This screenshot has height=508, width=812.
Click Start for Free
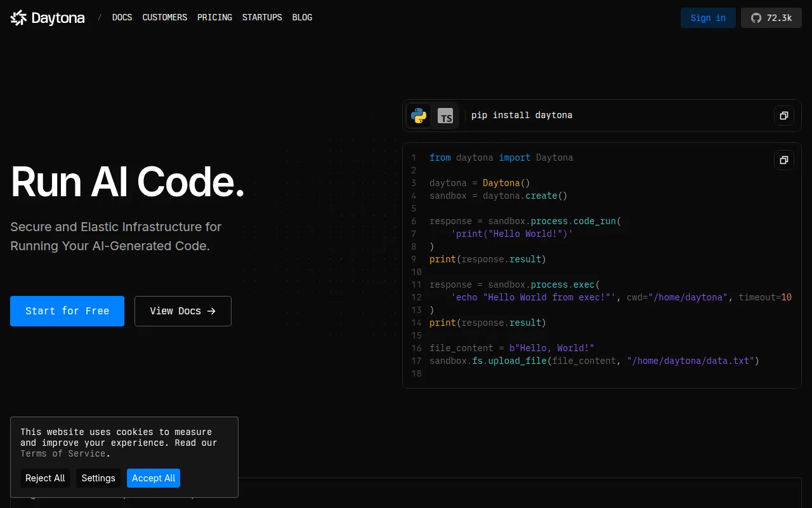pyautogui.click(x=67, y=311)
